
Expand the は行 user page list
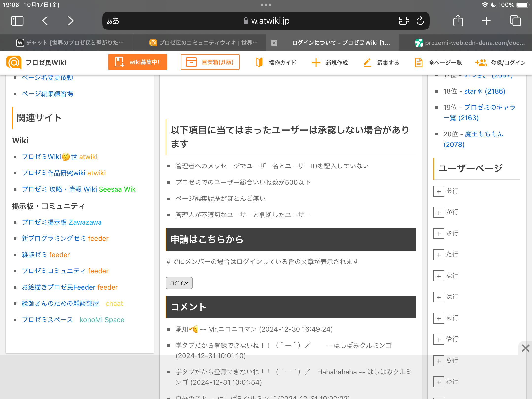tap(439, 297)
